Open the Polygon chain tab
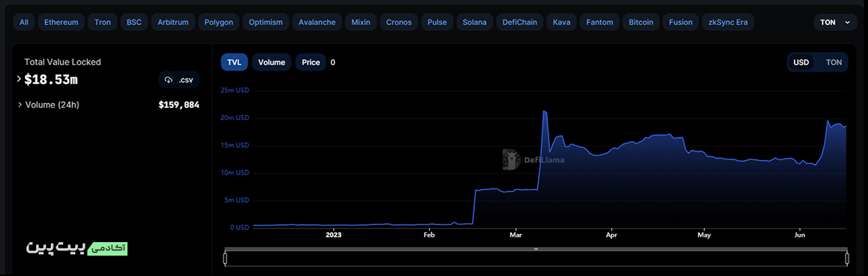Viewport: 868px width, 276px height. tap(218, 22)
